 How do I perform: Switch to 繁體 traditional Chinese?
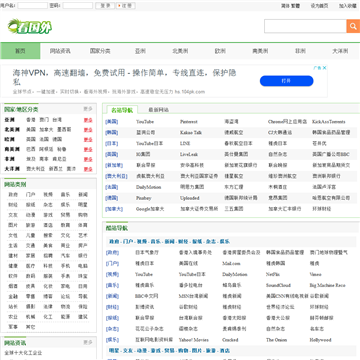(x=295, y=6)
